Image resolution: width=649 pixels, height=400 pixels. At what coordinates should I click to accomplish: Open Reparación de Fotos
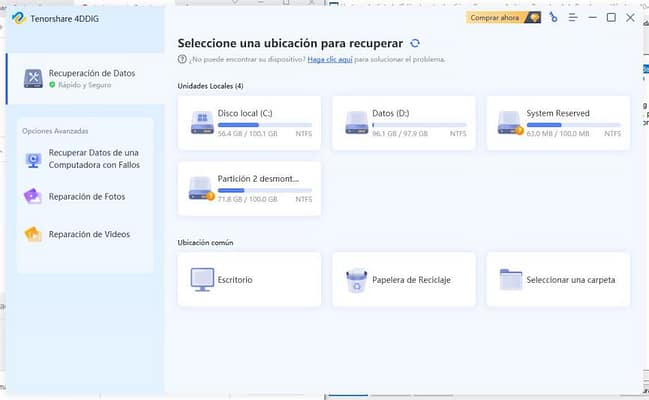click(85, 197)
